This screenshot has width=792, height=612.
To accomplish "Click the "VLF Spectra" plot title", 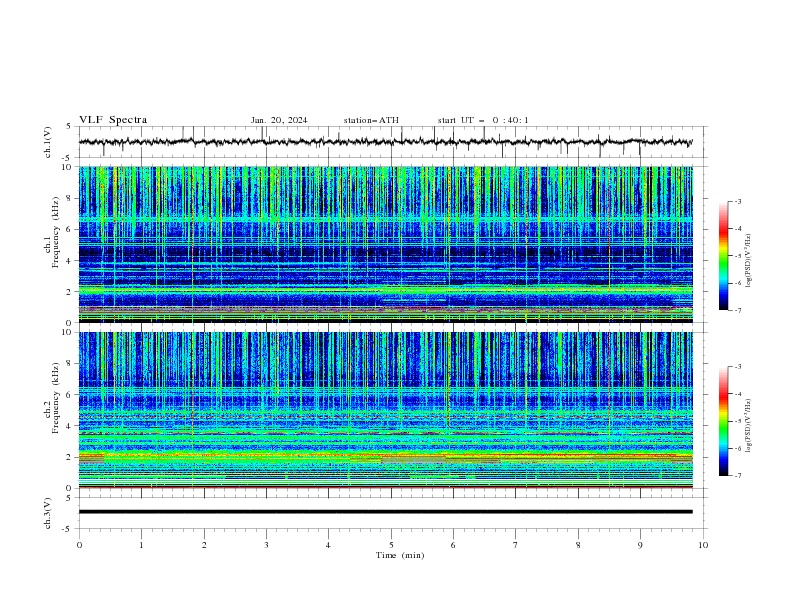I will [x=113, y=120].
